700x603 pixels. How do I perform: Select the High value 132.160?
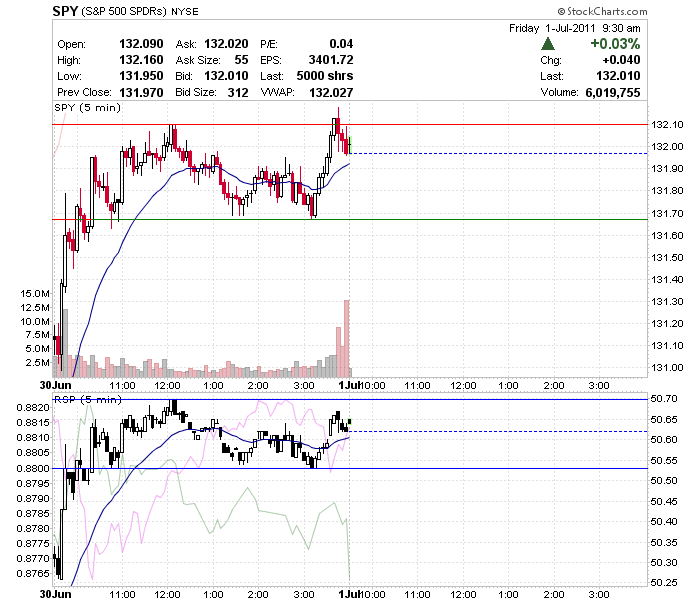tap(141, 60)
